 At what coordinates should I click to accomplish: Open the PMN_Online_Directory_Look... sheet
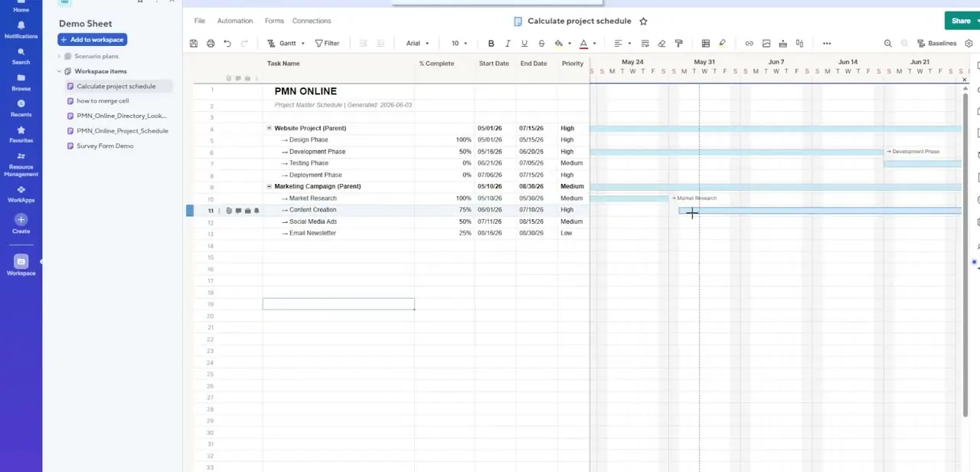pyautogui.click(x=121, y=116)
